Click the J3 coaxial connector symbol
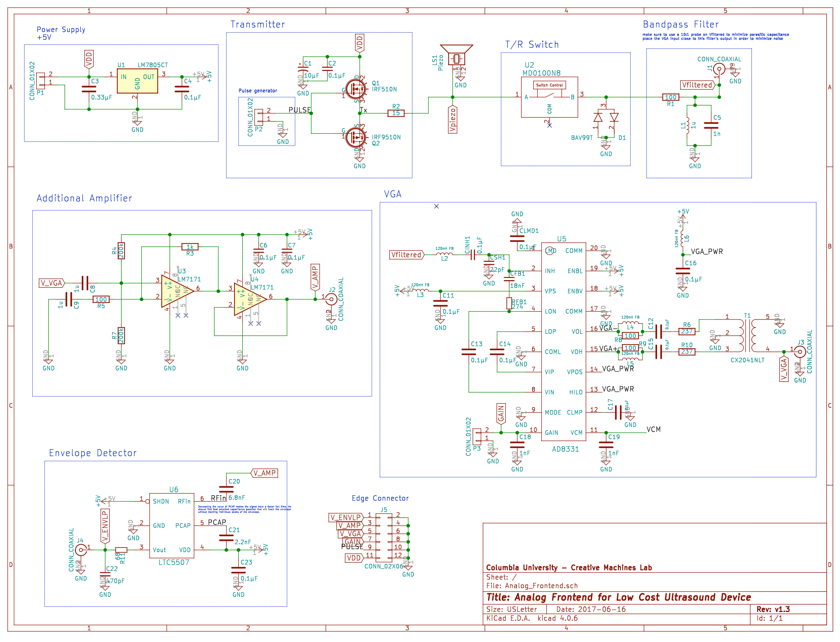The image size is (840, 642). pyautogui.click(x=800, y=352)
